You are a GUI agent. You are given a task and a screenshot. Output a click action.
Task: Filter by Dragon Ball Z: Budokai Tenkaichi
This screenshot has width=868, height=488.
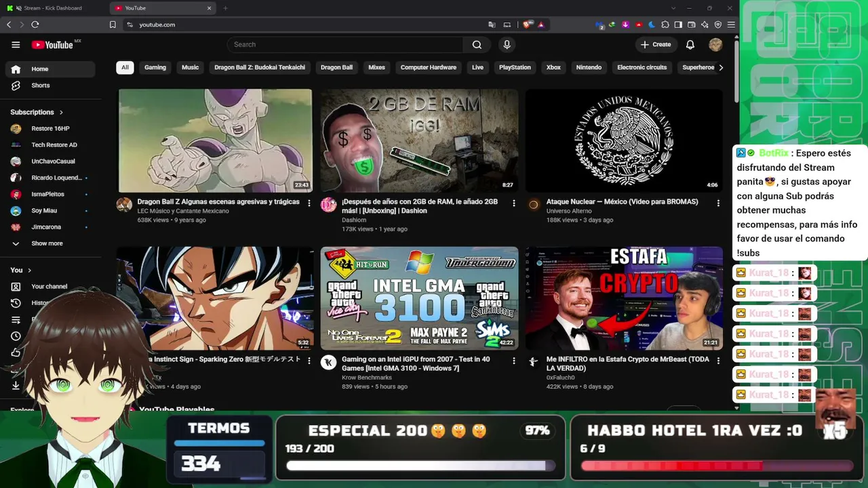[x=260, y=68]
